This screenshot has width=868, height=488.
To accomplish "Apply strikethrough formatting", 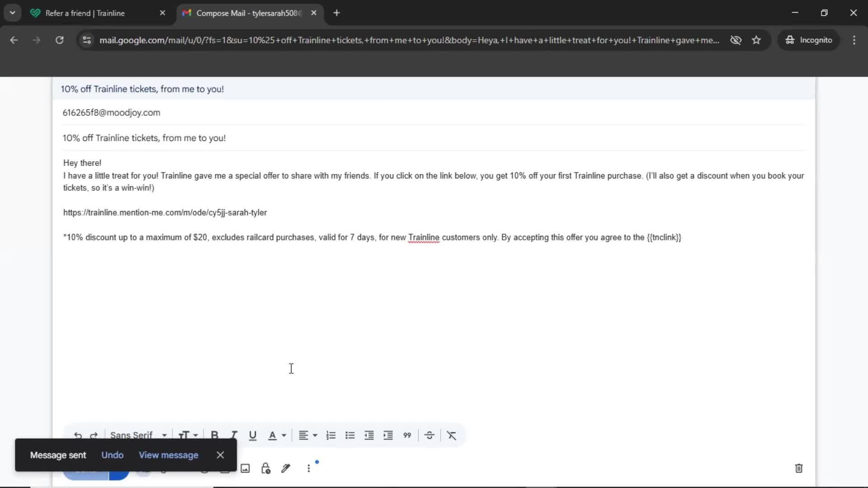I will tap(429, 435).
